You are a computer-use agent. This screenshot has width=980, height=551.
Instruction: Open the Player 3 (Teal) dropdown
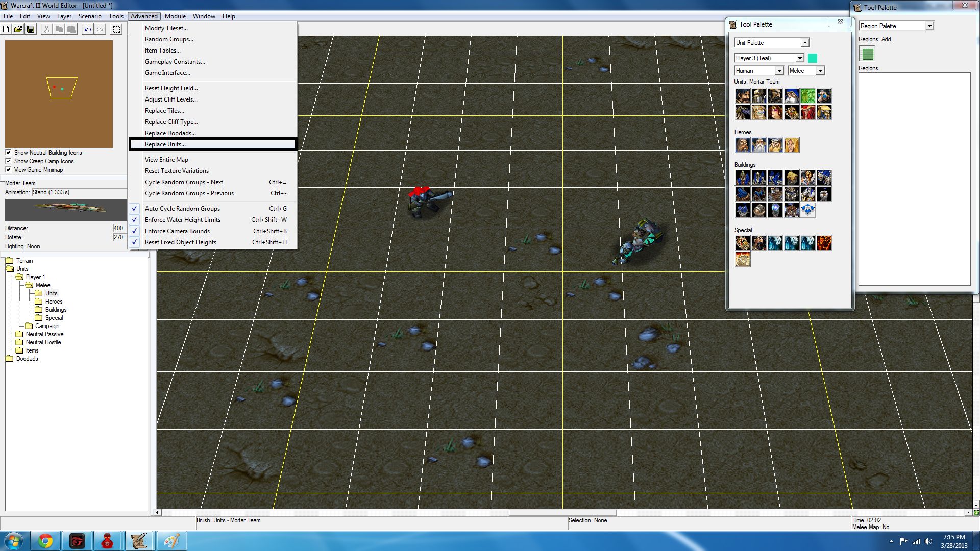(769, 58)
